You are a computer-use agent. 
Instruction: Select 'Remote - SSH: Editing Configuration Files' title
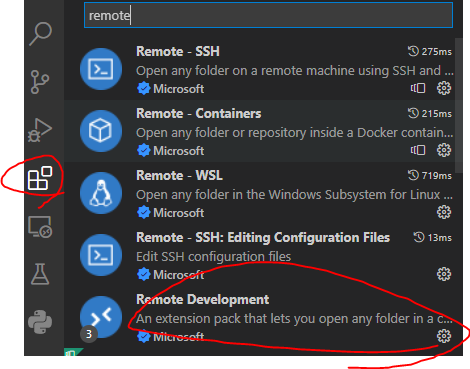263,238
